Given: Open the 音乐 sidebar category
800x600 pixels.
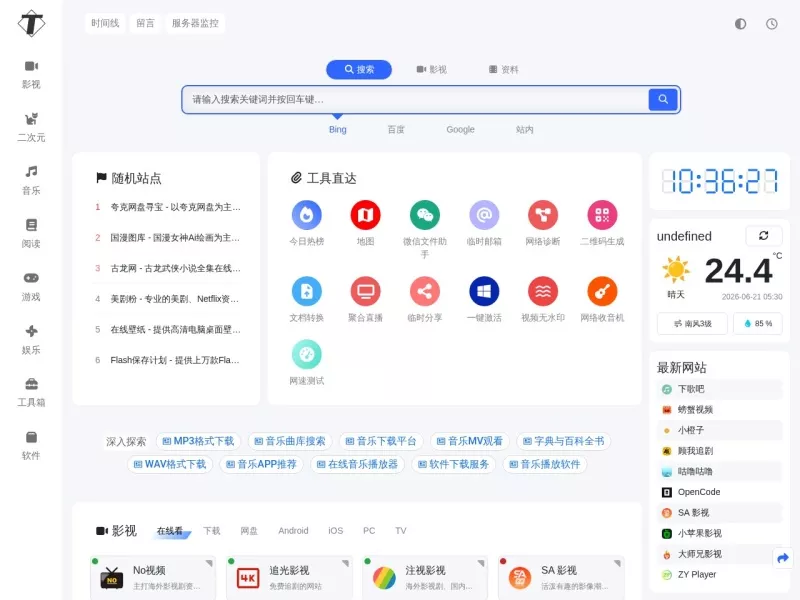Looking at the screenshot, I should pos(31,181).
